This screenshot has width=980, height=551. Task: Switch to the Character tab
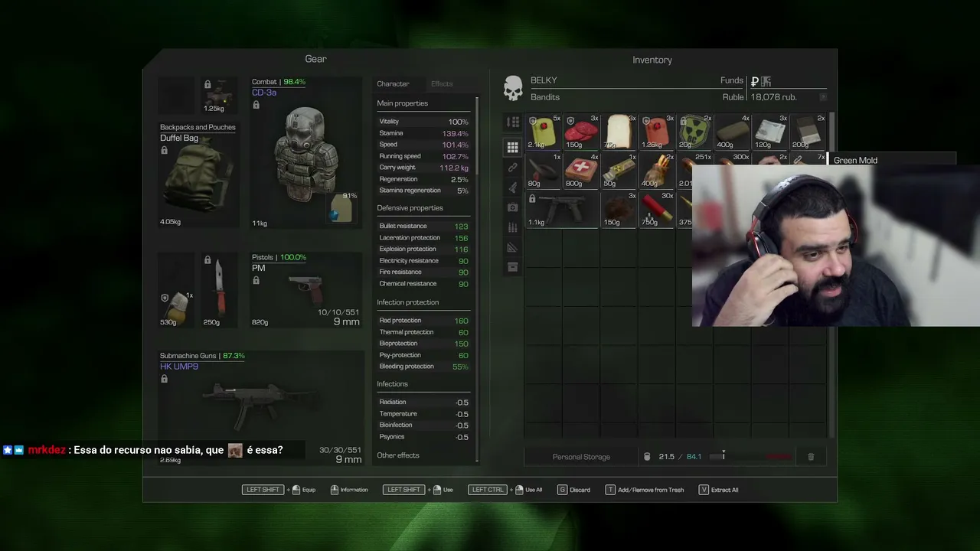click(393, 83)
